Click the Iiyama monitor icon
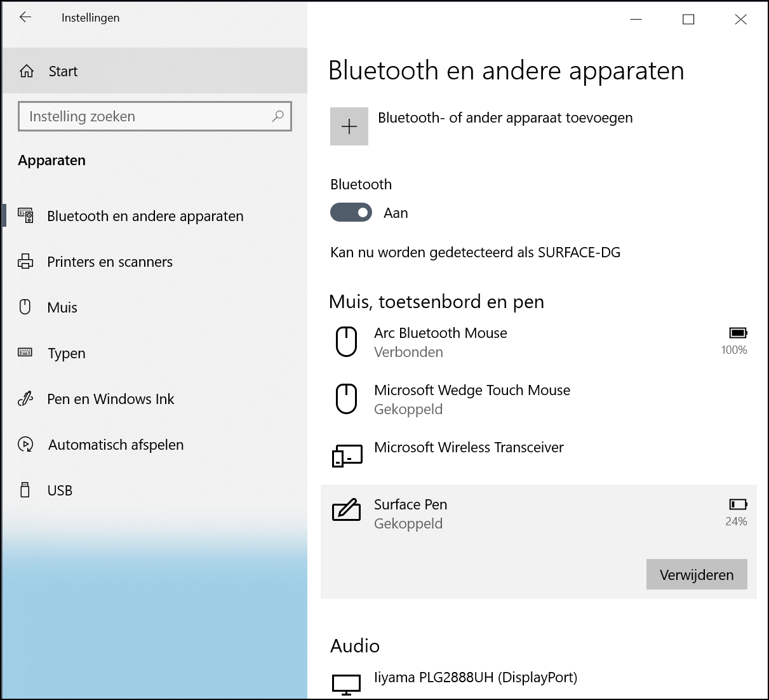 (346, 684)
